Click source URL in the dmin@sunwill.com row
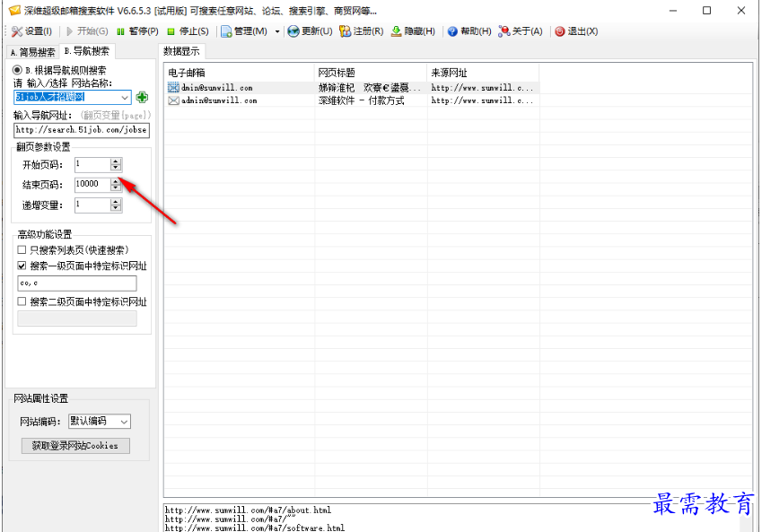 [x=482, y=88]
